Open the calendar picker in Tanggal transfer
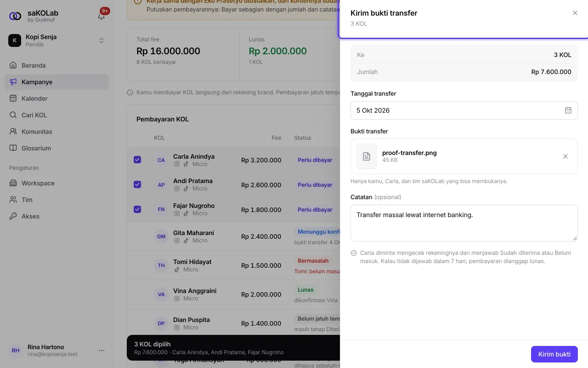This screenshot has height=368, width=588. 568,110
